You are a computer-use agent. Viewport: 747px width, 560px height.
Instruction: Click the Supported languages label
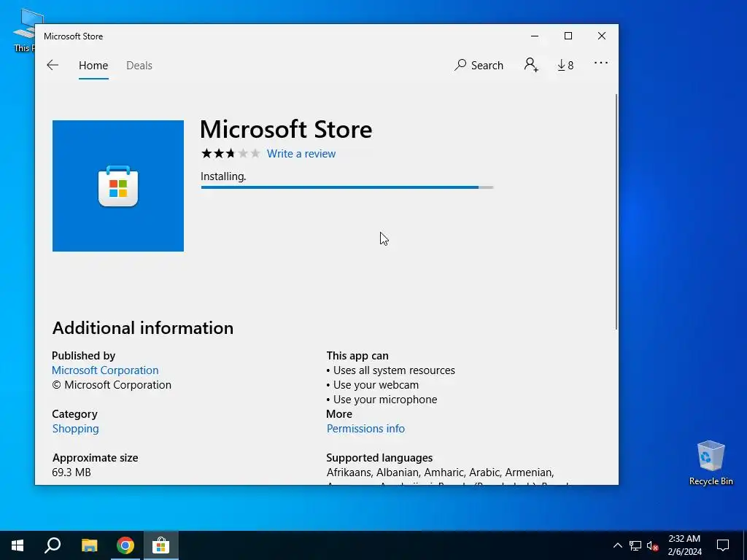[x=379, y=458]
